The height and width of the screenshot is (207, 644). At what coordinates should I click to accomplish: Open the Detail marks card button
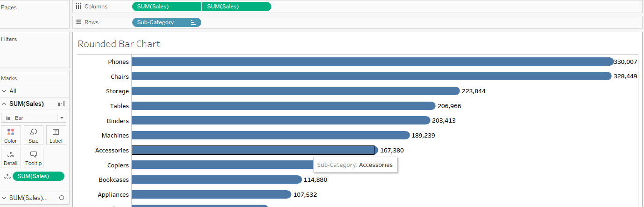(10, 158)
